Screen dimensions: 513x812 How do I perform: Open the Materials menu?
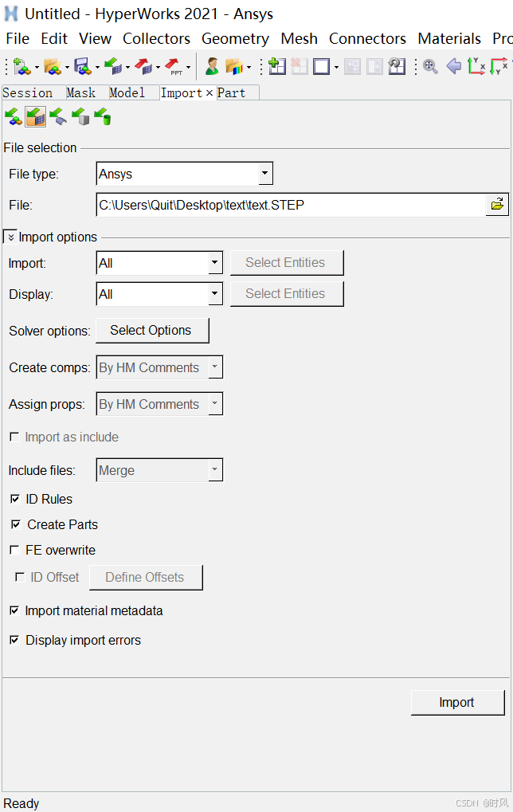(x=449, y=38)
